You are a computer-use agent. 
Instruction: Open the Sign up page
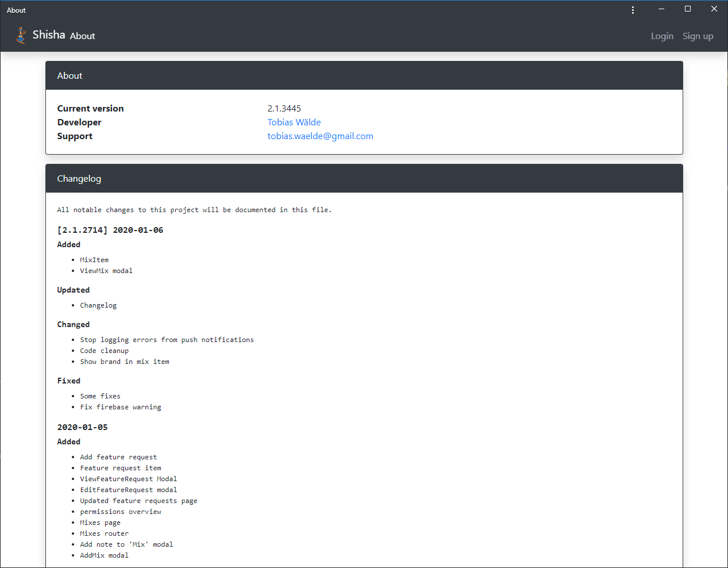tap(698, 36)
